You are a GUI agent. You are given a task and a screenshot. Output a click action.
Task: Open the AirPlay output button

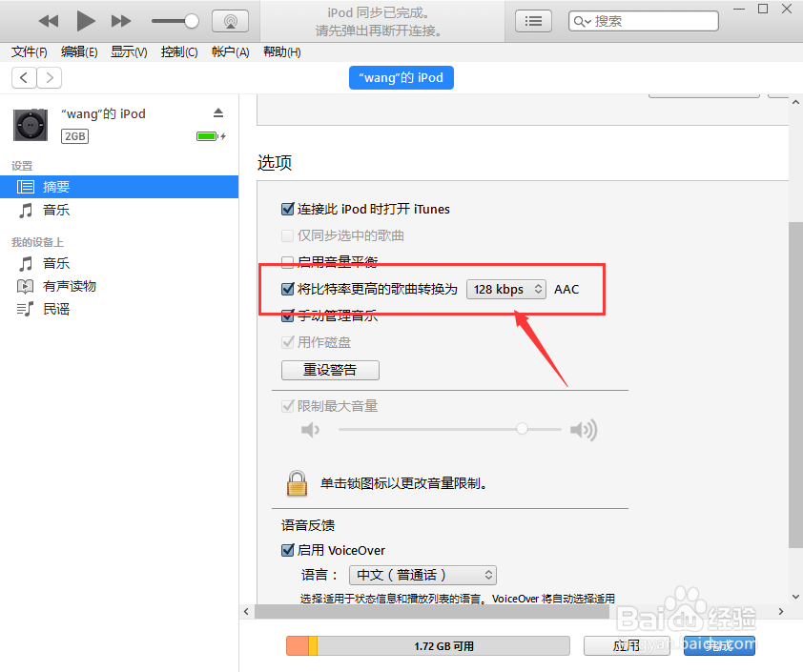pyautogui.click(x=230, y=21)
